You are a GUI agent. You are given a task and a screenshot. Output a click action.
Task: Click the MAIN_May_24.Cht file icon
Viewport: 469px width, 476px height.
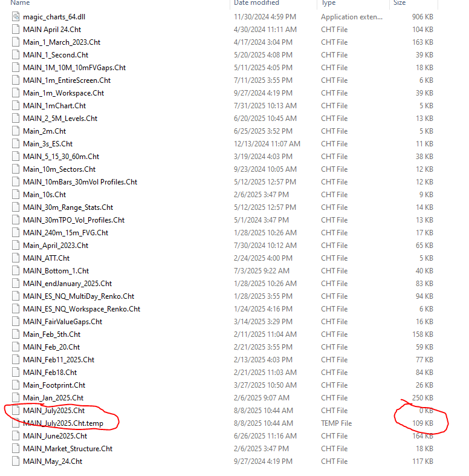coord(16,461)
